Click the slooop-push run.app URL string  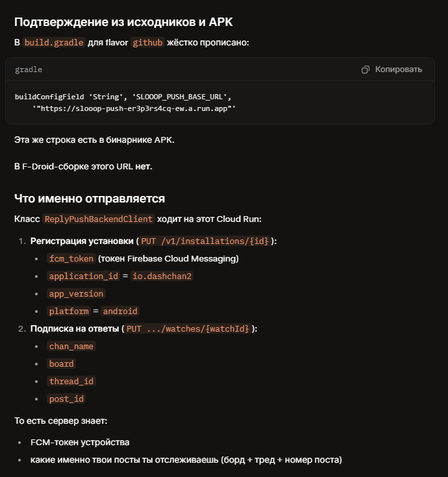134,108
